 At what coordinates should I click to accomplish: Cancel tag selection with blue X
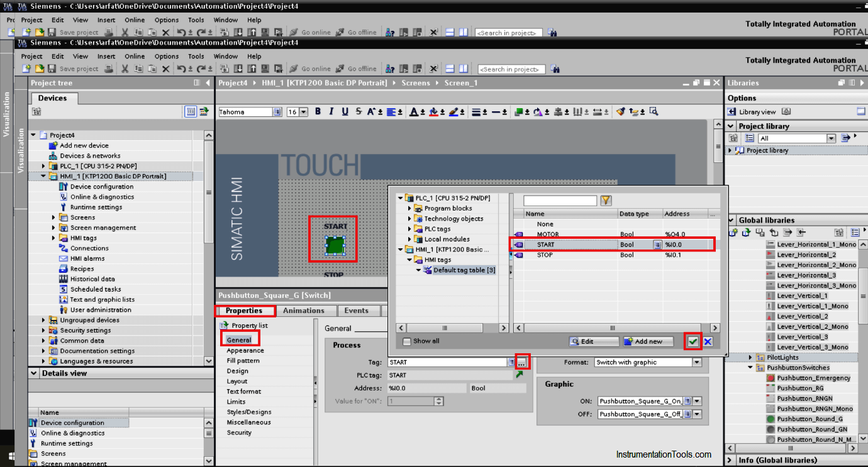(x=708, y=341)
